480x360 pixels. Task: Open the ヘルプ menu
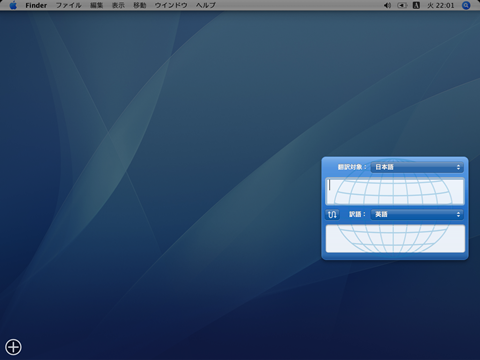click(206, 5)
